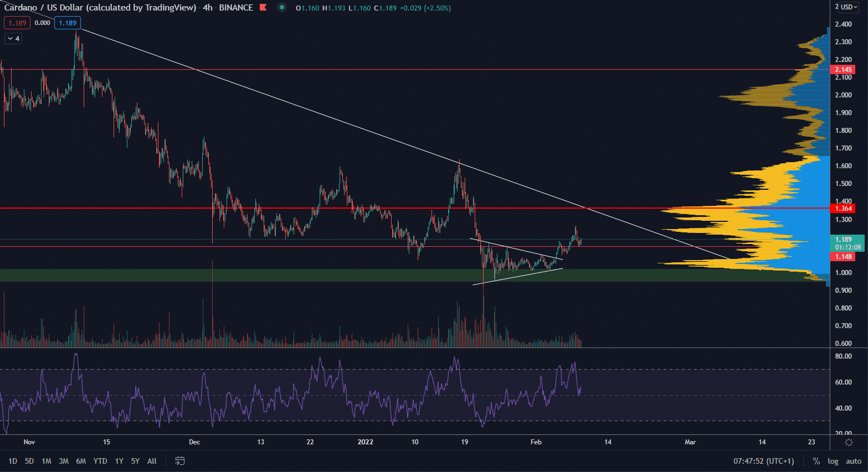Click the red 1.148 price label
Screen dimensions: 868x472
coord(843,257)
